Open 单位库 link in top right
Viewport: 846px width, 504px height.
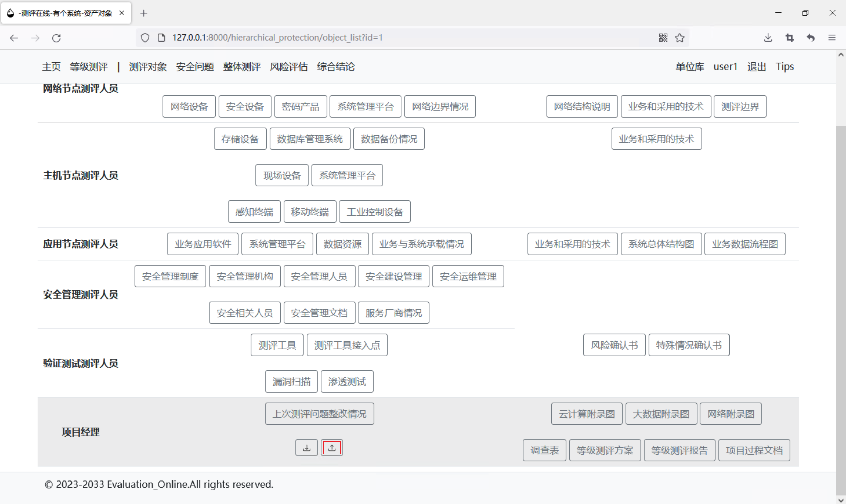(x=690, y=66)
